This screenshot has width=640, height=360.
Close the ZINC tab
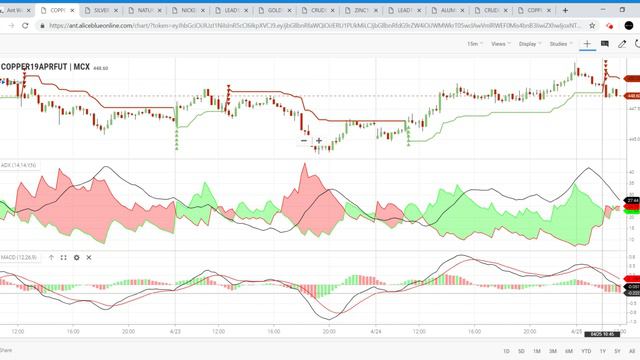click(376, 10)
